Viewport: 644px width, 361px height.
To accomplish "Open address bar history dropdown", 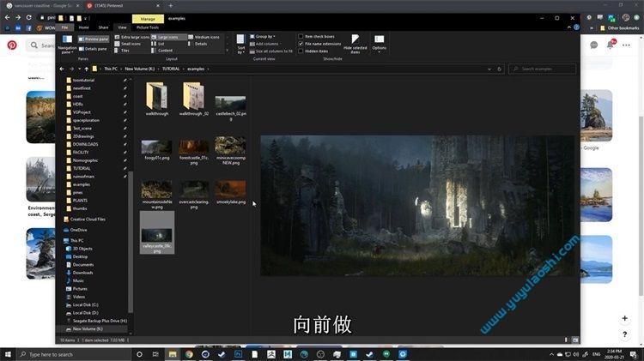I will click(489, 69).
